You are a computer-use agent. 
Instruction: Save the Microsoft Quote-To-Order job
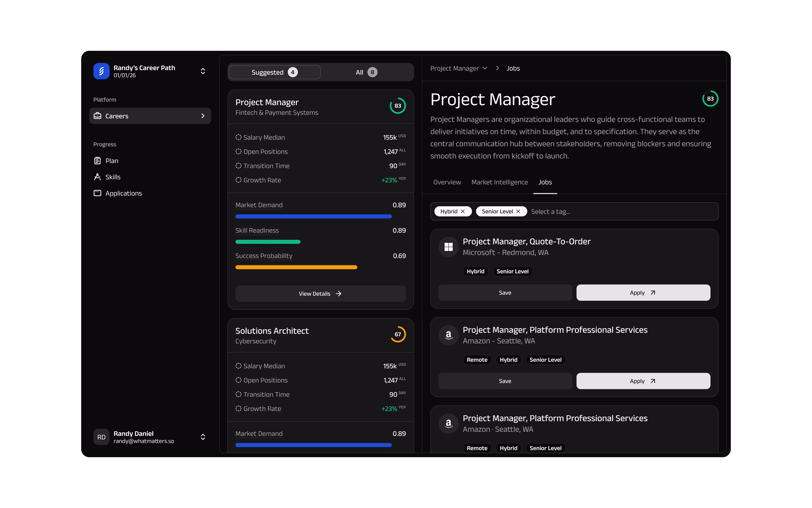(505, 293)
